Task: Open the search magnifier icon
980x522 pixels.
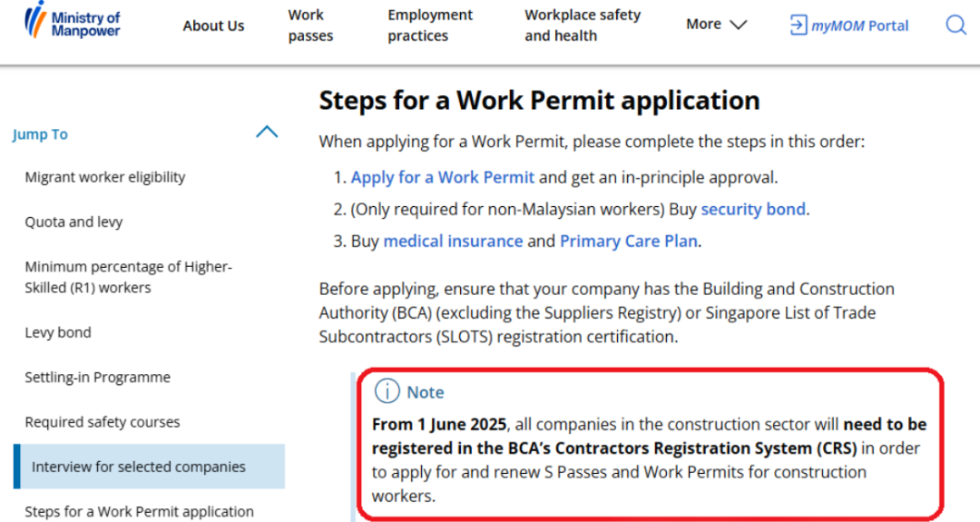Action: 955,25
